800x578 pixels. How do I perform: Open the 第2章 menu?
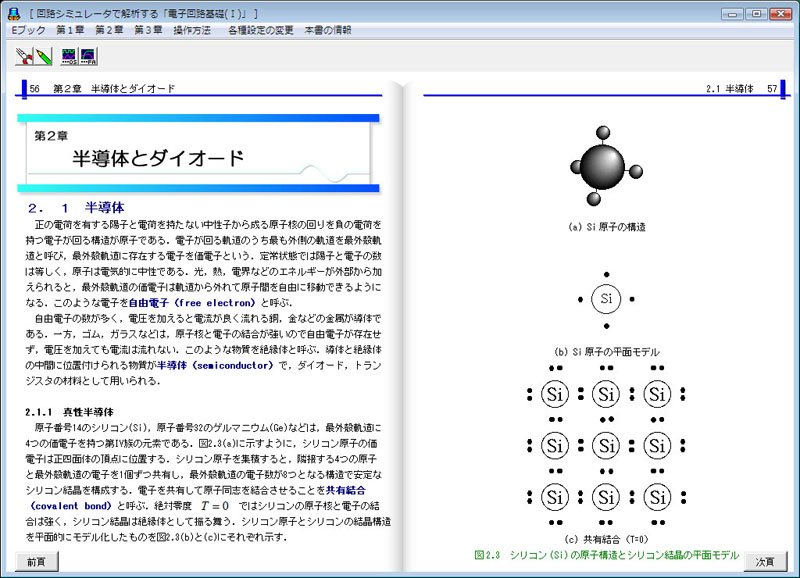[x=109, y=30]
